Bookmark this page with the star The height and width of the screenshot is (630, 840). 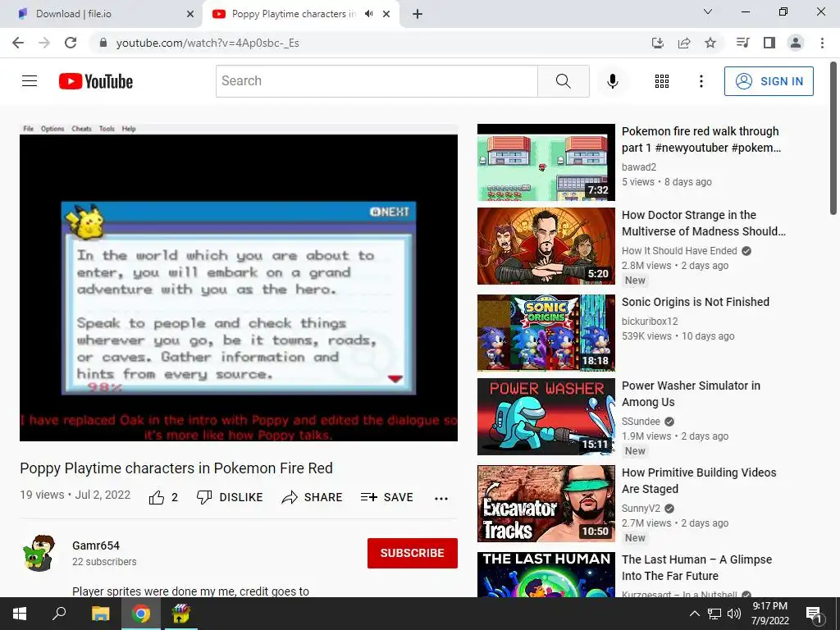coord(710,43)
